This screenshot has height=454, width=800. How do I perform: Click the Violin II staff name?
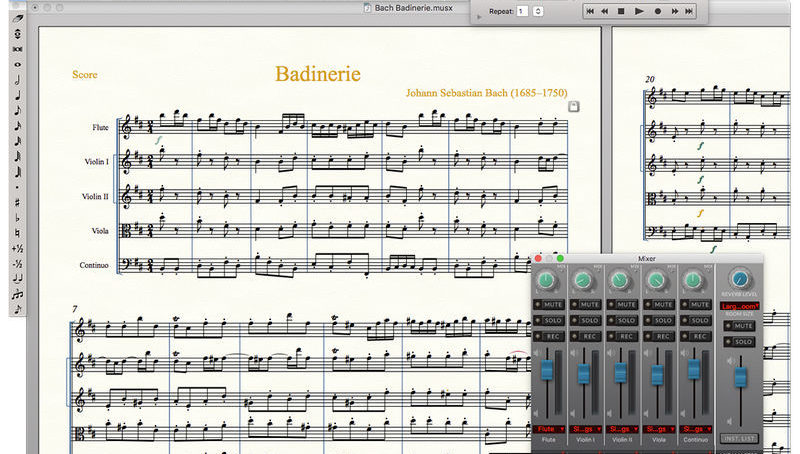pos(95,196)
